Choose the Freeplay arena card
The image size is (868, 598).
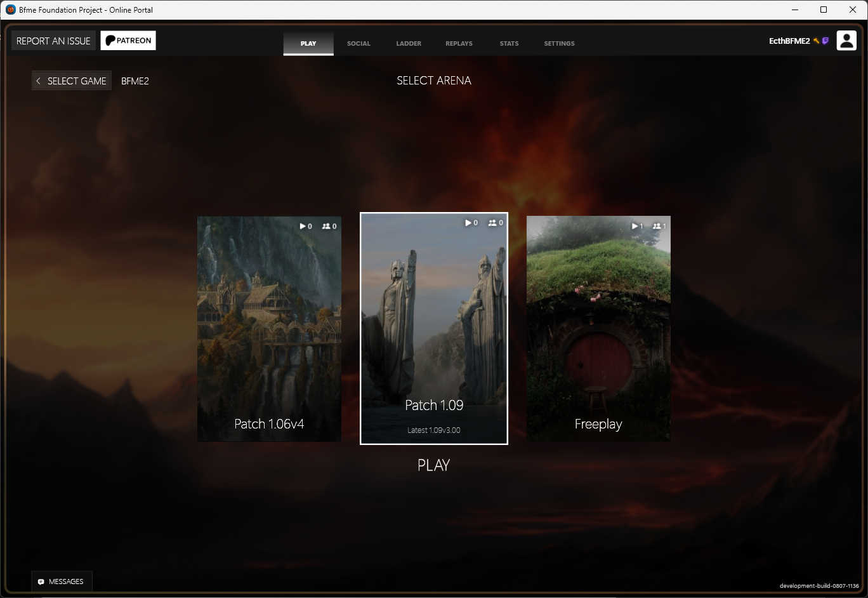[x=598, y=328]
